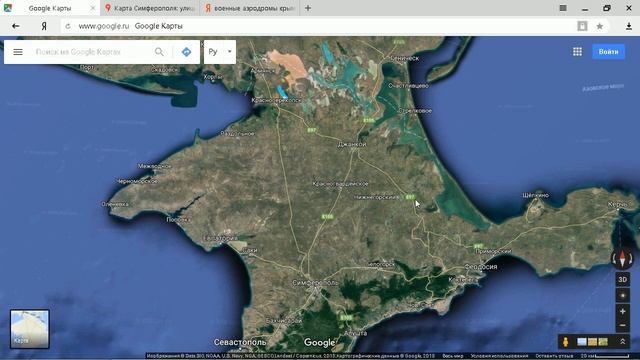Open browser downloads
This screenshot has width=640, height=360.
tap(629, 26)
